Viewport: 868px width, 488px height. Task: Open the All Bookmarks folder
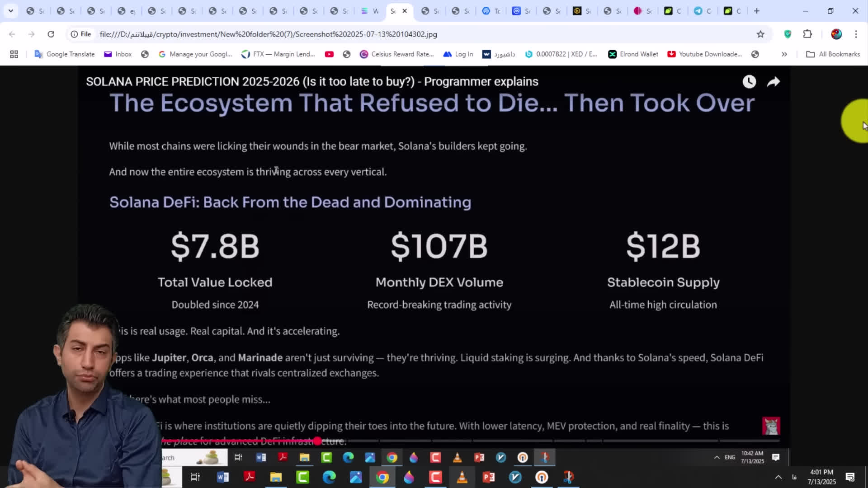(833, 54)
